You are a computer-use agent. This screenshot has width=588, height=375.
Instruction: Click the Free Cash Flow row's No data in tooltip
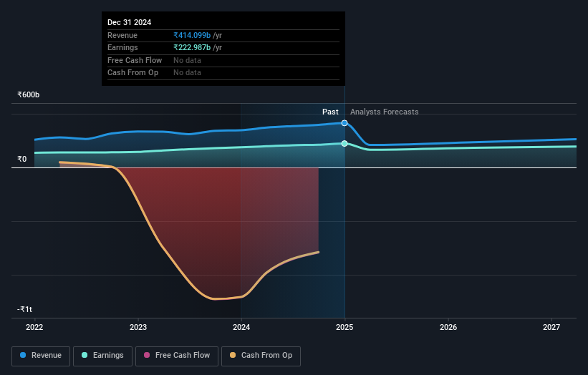tap(187, 60)
